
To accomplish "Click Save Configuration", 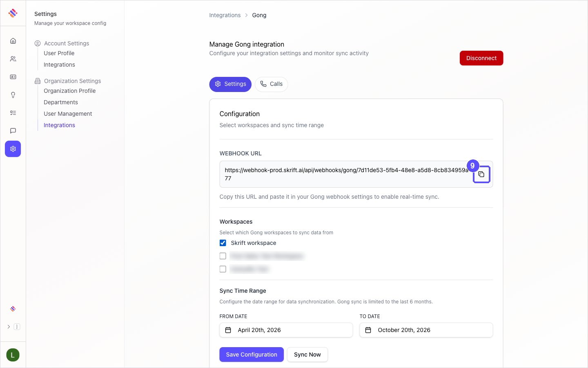I will click(x=252, y=355).
